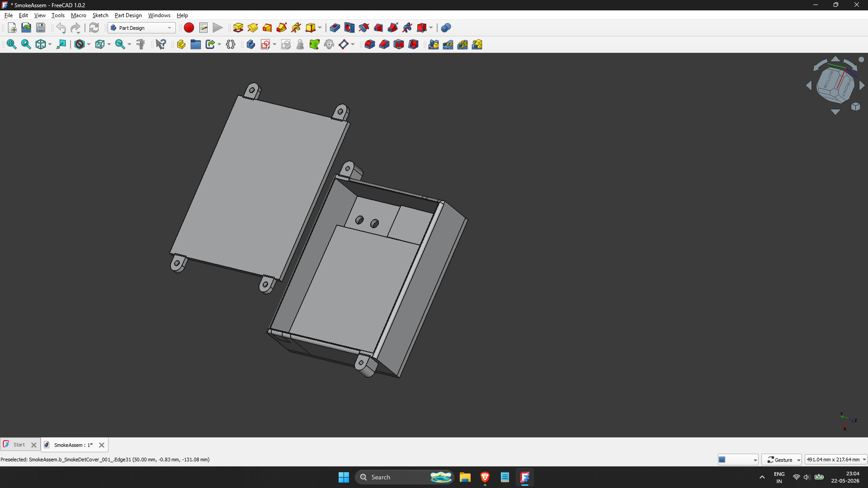Image resolution: width=868 pixels, height=488 pixels.
Task: Expand the additive primitive dropdown arrow
Action: 320,28
